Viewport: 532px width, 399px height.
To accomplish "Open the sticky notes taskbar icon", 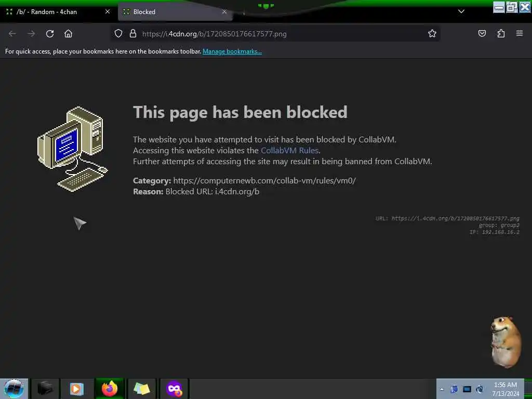I will (141, 389).
